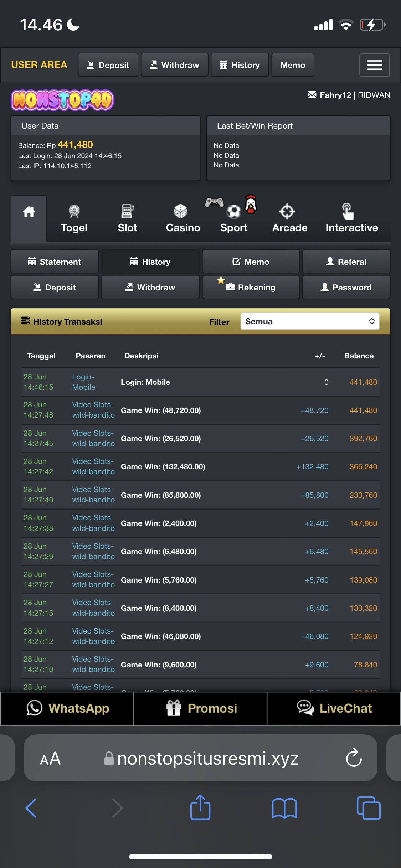Tap the nonstopsitusresmi.xyz address bar
This screenshot has width=401, height=868.
tap(200, 758)
